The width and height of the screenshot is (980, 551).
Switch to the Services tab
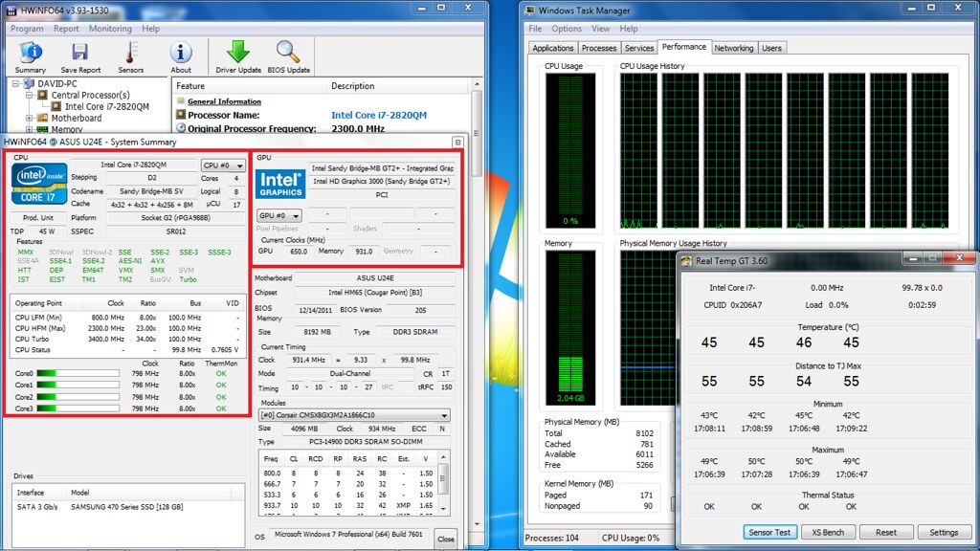[x=638, y=48]
